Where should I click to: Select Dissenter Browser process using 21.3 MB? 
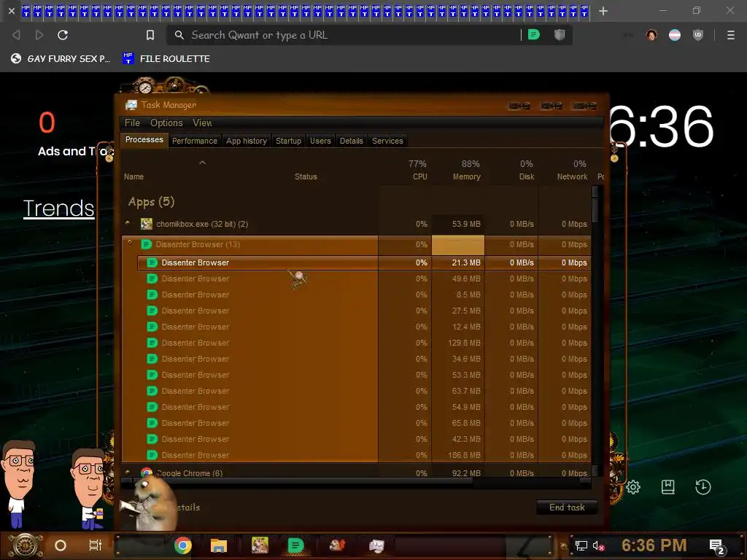pos(364,262)
